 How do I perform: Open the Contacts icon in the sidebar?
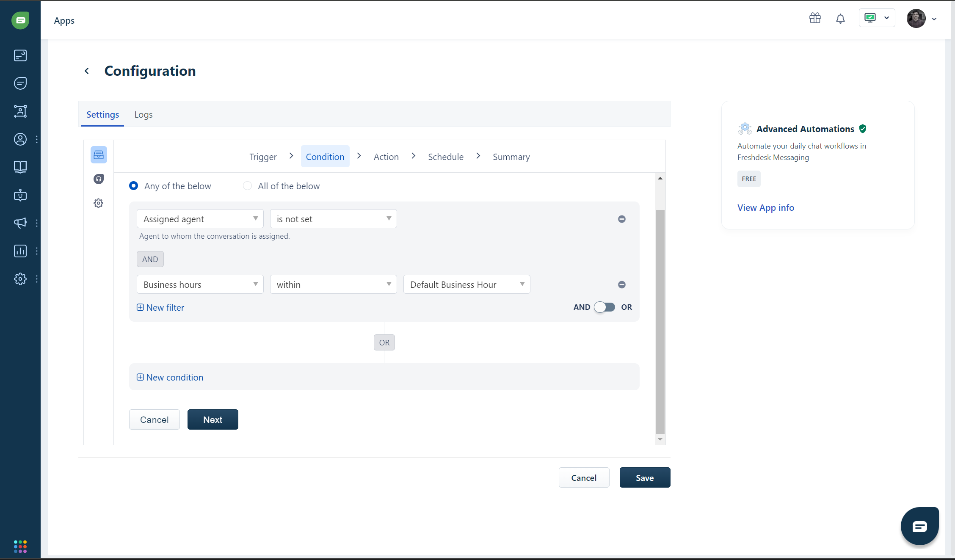20,139
